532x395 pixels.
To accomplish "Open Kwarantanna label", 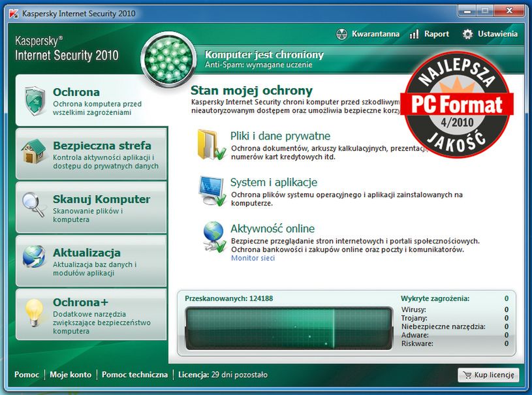I will pyautogui.click(x=375, y=34).
